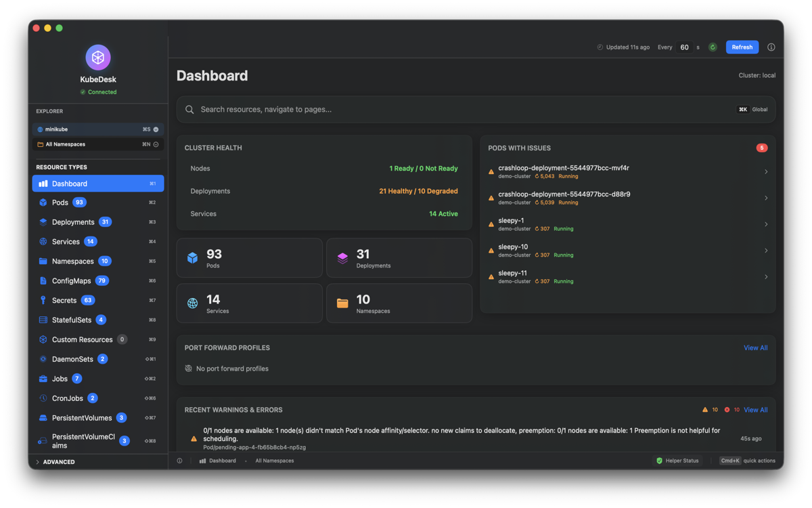Click View All for Port Forward Profiles

pyautogui.click(x=755, y=347)
